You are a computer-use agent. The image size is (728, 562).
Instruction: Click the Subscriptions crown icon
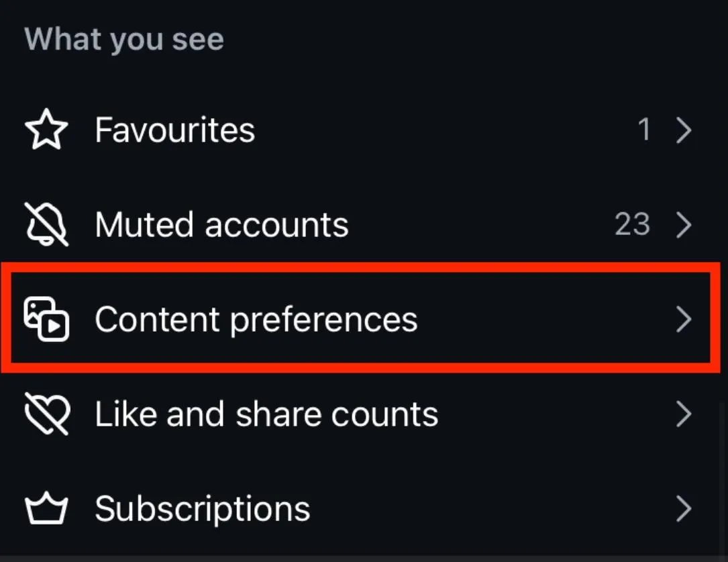click(46, 508)
